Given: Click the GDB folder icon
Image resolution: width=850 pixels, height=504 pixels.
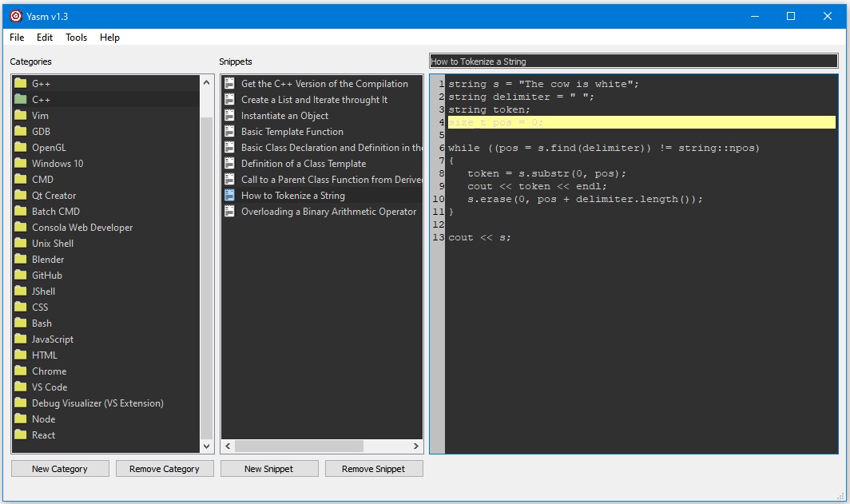Looking at the screenshot, I should coord(21,131).
